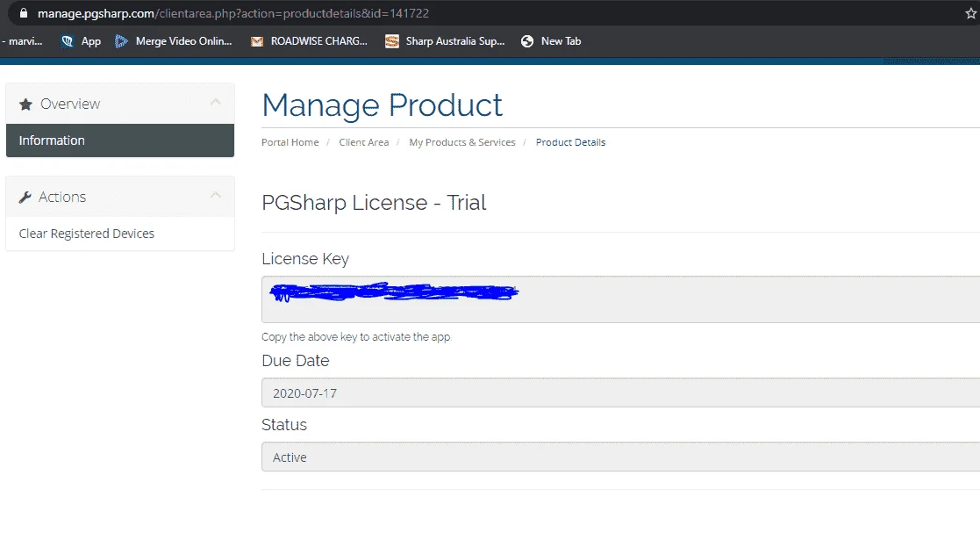Viewport: 980px width, 540px height.
Task: Click the Status label
Action: point(284,425)
